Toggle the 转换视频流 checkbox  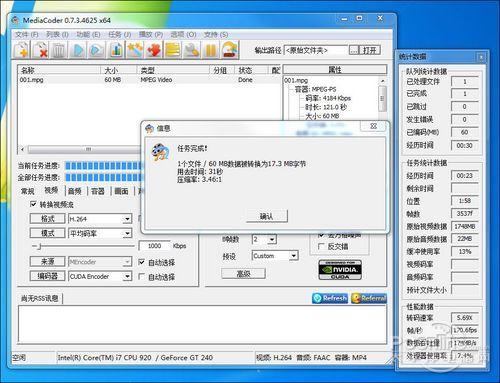(33, 204)
